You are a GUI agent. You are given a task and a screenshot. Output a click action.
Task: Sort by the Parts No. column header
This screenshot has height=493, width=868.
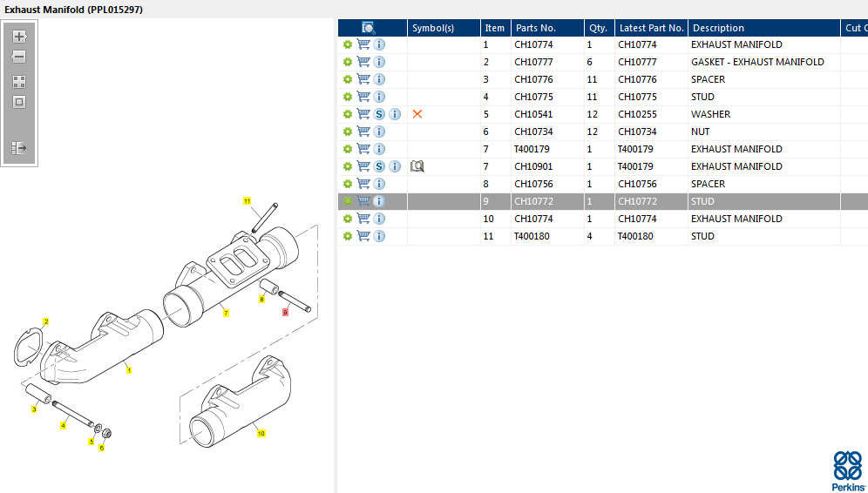tap(536, 28)
